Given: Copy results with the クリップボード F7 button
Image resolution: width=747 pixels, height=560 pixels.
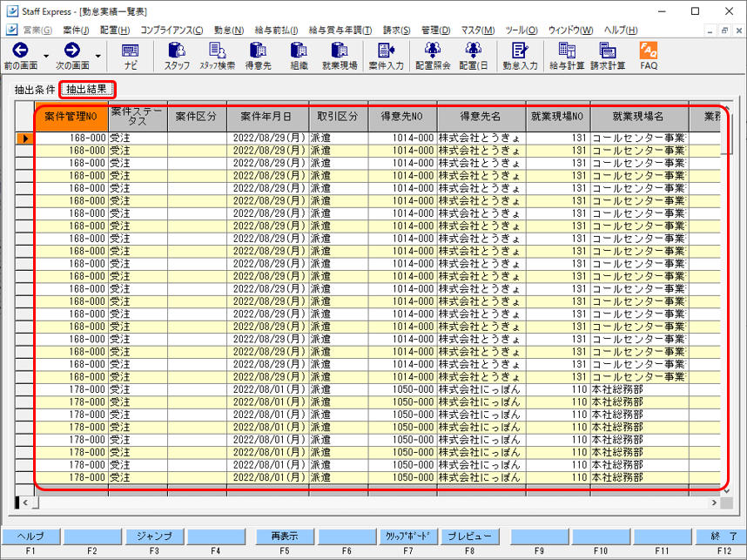Looking at the screenshot, I should 407,536.
